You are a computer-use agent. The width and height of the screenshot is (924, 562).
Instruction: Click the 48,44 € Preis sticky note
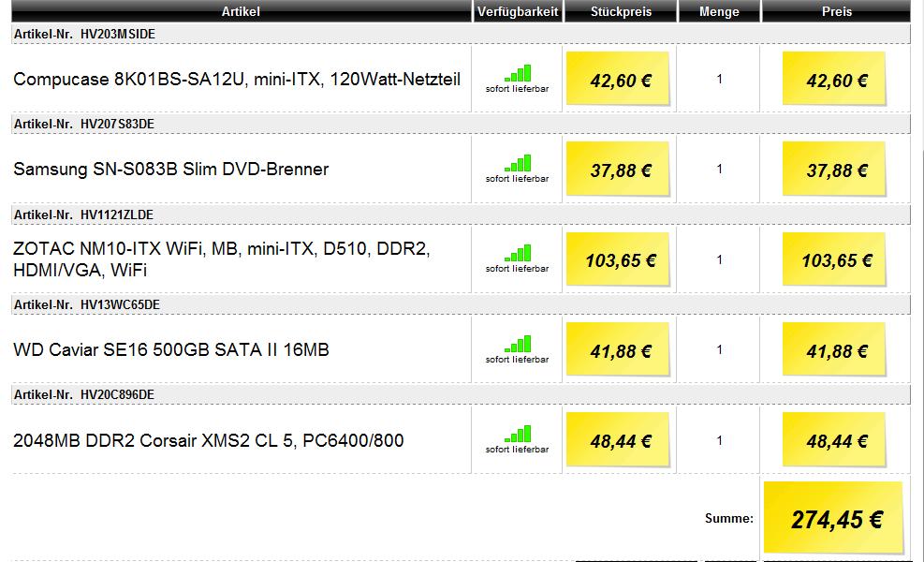pos(834,440)
